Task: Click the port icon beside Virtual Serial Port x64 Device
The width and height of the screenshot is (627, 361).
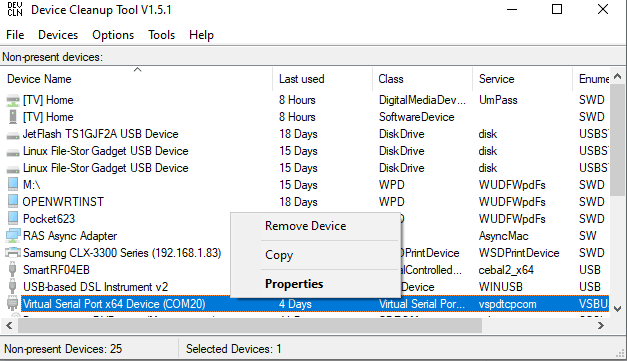Action: coord(13,303)
